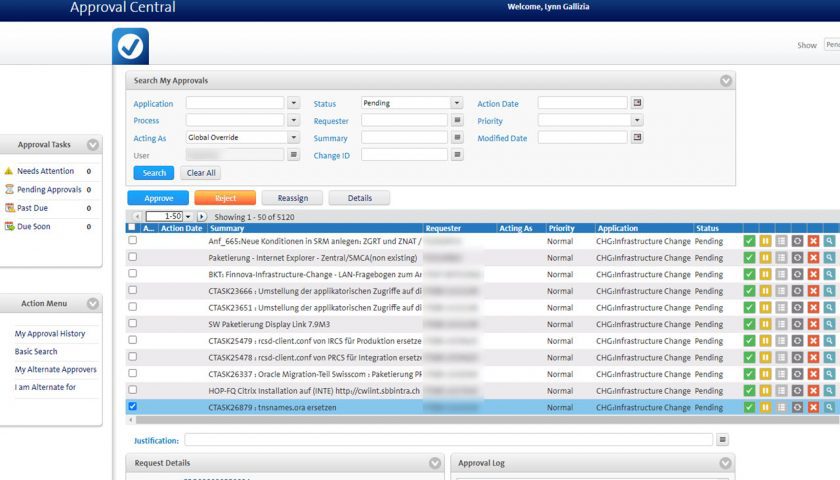Select Pending Approvals in Approval Tasks

pyautogui.click(x=49, y=189)
